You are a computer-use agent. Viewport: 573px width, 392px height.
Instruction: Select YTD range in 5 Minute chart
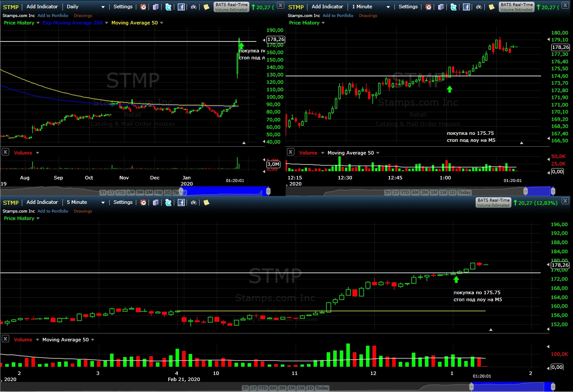pyautogui.click(x=262, y=388)
